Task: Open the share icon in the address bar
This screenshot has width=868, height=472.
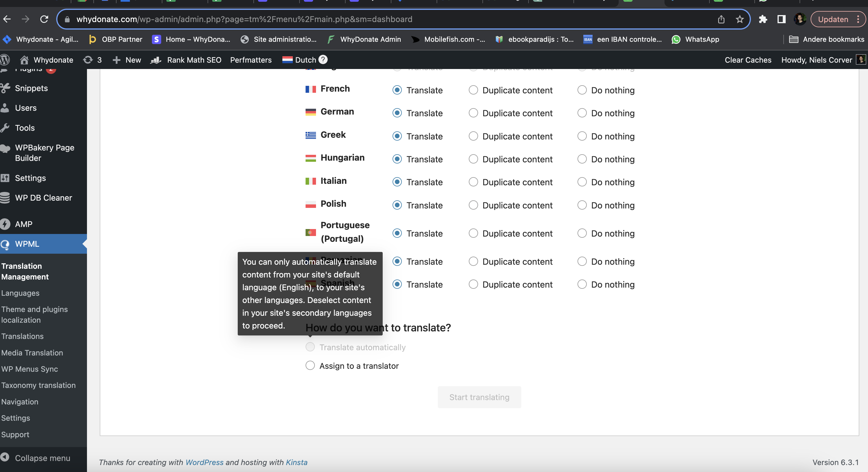Action: click(721, 19)
